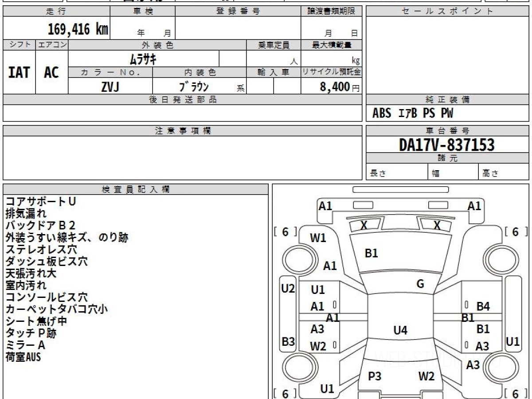532x399 pixels.
Task: Select the chassis number DA17V-837153
Action: 447,145
